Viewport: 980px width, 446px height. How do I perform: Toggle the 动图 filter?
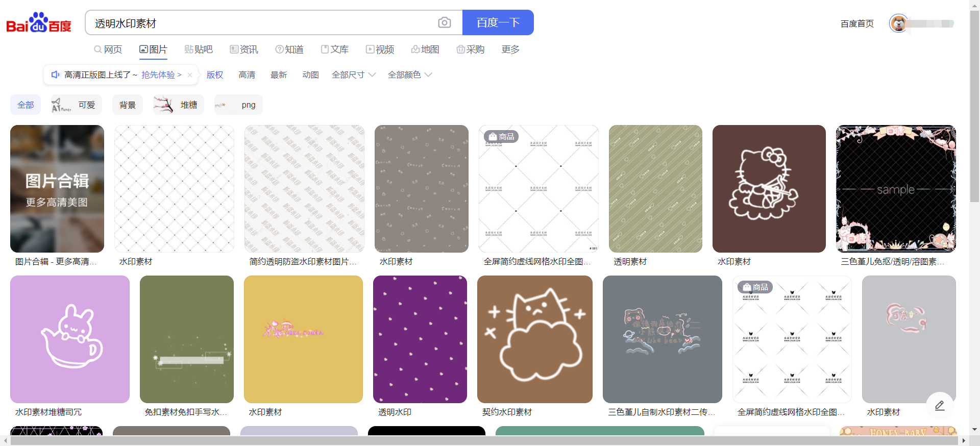point(310,75)
